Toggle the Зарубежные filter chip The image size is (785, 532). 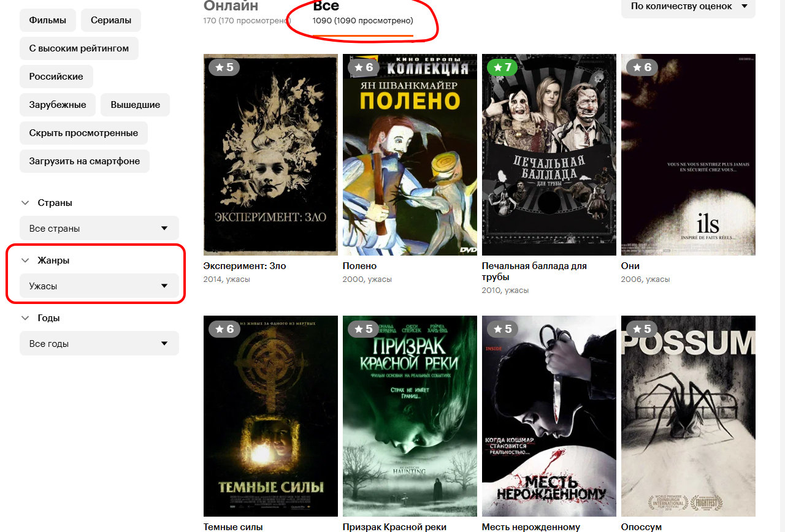coord(58,105)
